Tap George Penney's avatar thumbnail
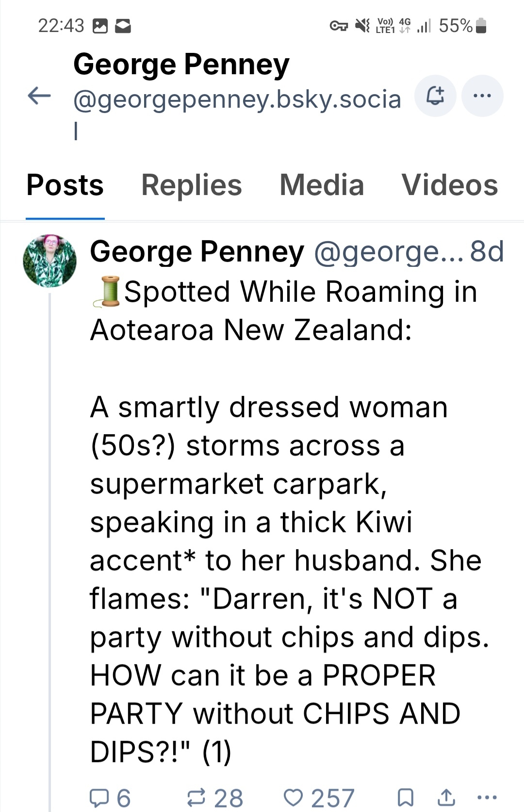Image resolution: width=524 pixels, height=812 pixels. point(49,261)
